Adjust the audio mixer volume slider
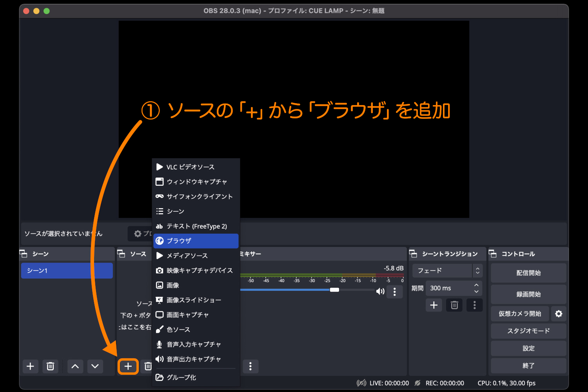Image resolution: width=588 pixels, height=392 pixels. tap(334, 290)
